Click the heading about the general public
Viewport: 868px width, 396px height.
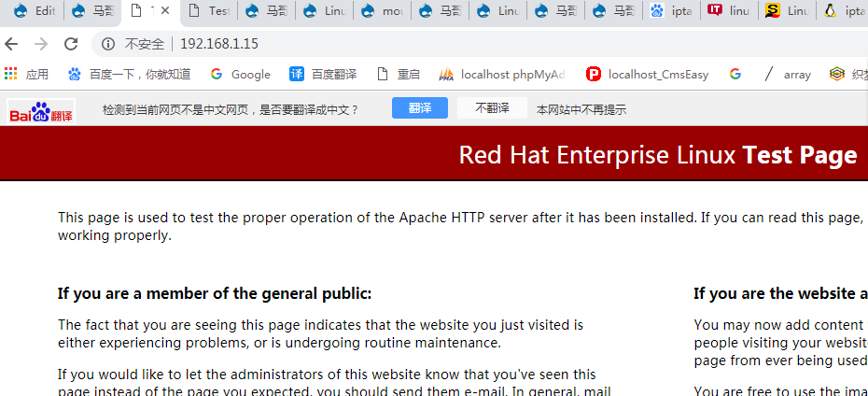215,293
